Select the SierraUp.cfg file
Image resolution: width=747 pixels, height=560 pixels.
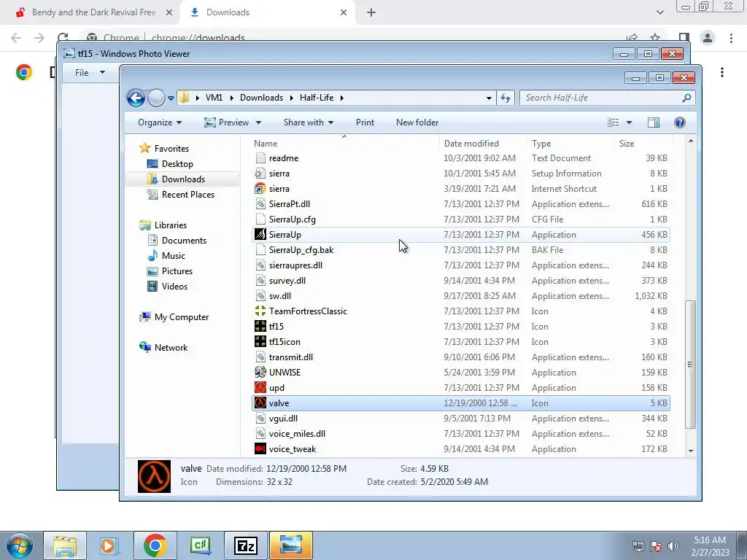tap(461, 219)
